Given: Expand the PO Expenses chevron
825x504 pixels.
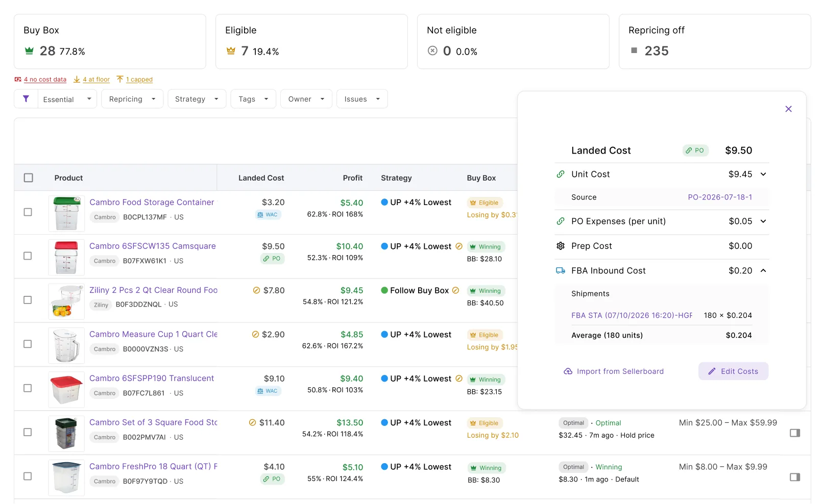Looking at the screenshot, I should (x=763, y=221).
